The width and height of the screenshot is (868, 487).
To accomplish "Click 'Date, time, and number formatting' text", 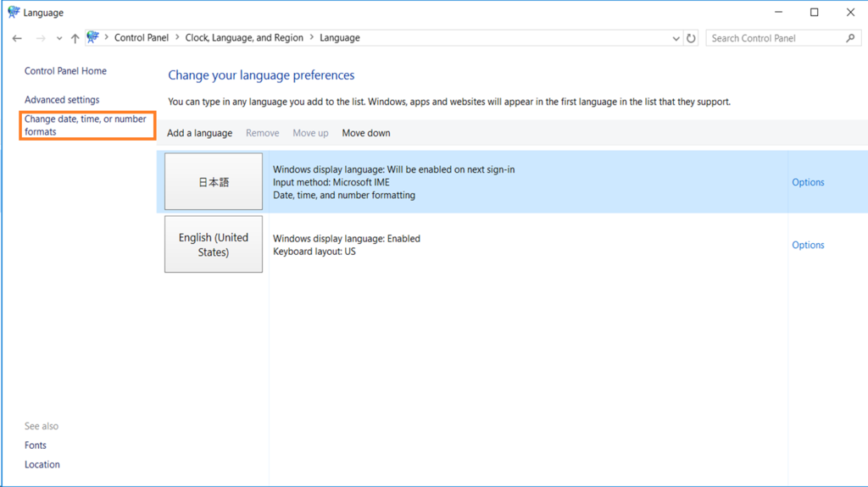I will point(344,195).
